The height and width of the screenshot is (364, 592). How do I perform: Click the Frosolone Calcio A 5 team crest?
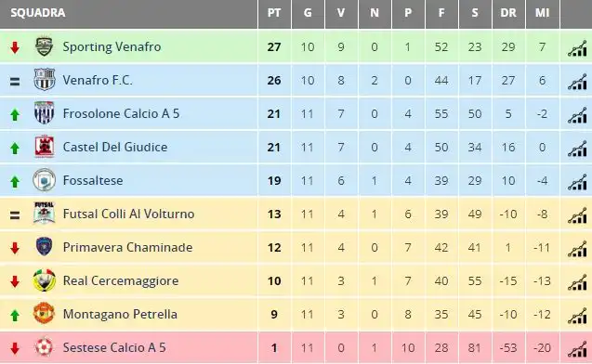pos(45,112)
